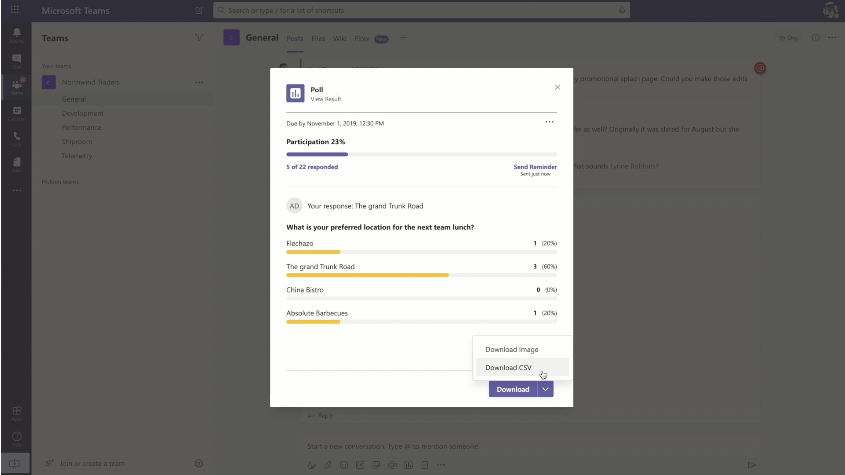Click the filter teams funnel icon
This screenshot has height=475, width=845.
[199, 38]
